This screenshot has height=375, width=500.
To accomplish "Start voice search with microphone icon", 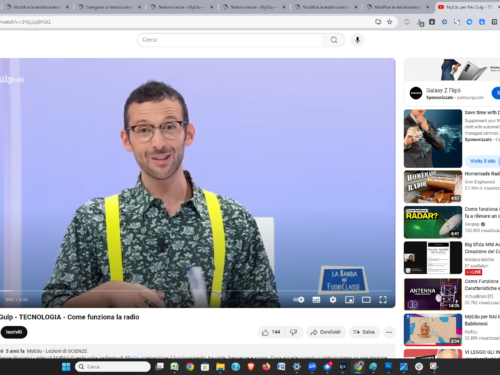I will pyautogui.click(x=357, y=40).
